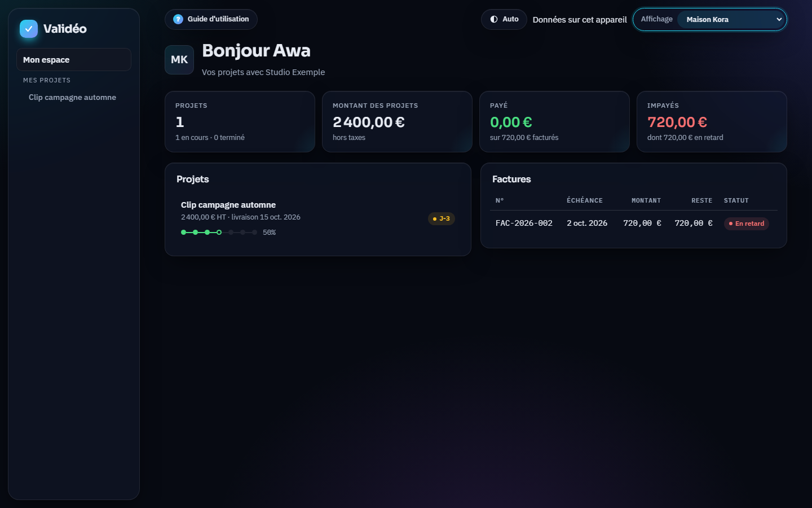Click the text dont 720,00 € en retard

coord(685,138)
